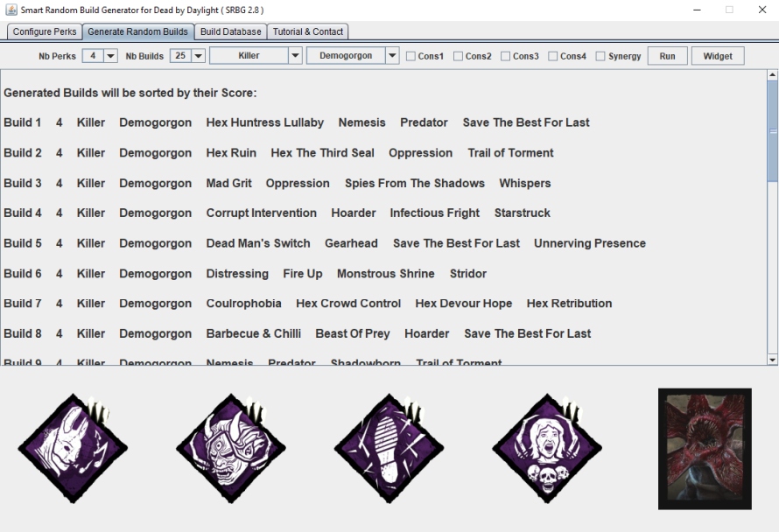Click 'Corrupt Intervention' in Build 4

(x=262, y=213)
